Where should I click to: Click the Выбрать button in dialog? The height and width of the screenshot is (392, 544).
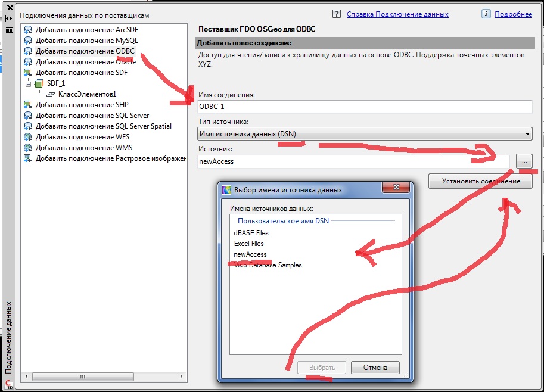click(x=322, y=368)
